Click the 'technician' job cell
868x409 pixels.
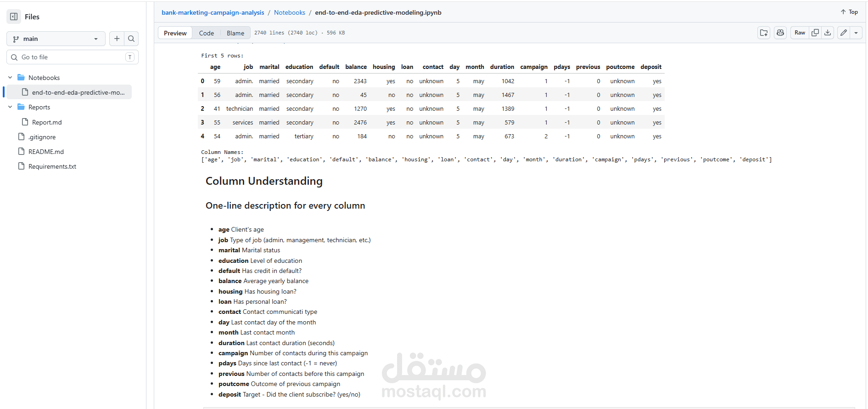240,109
